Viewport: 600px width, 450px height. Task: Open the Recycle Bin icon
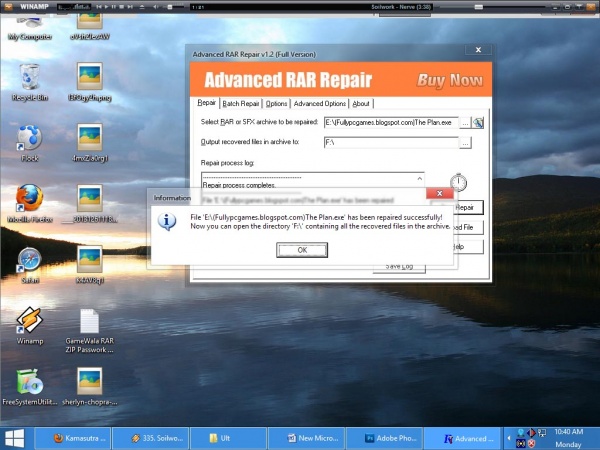30,83
